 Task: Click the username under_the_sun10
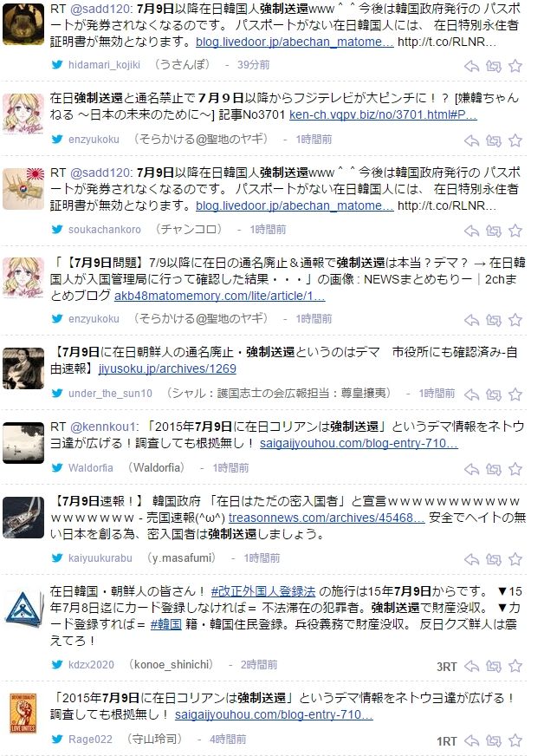[110, 394]
